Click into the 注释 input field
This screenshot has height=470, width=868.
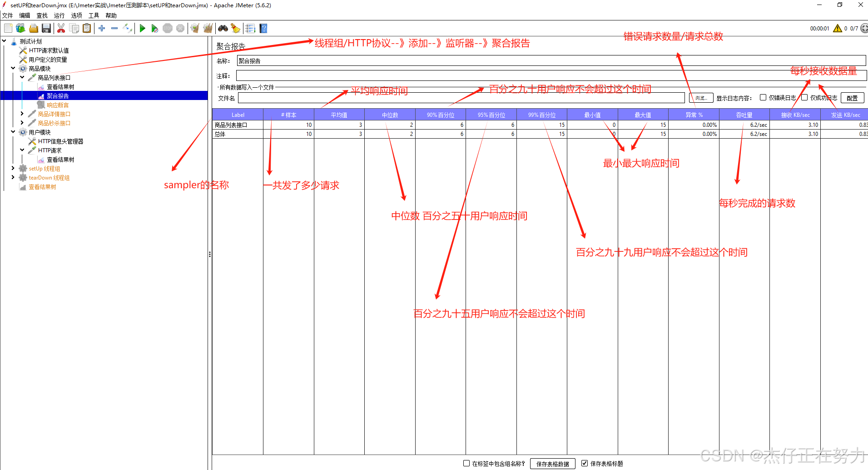point(551,75)
